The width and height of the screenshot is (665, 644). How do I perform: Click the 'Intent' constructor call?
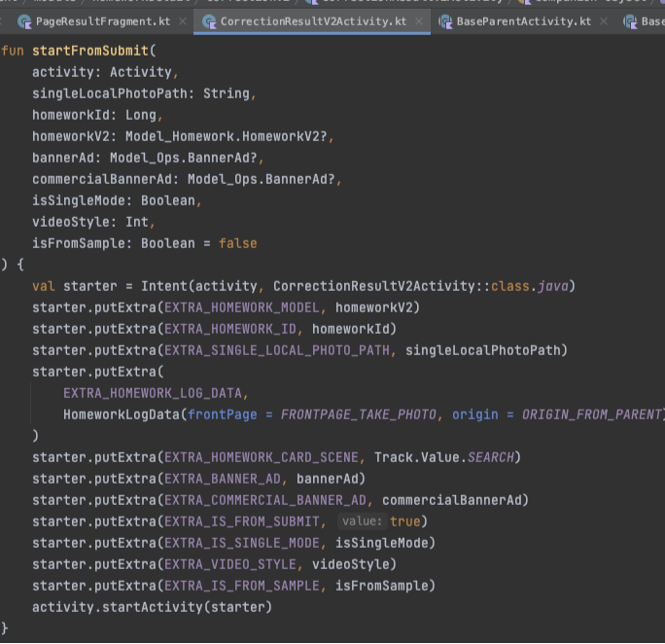point(164,286)
